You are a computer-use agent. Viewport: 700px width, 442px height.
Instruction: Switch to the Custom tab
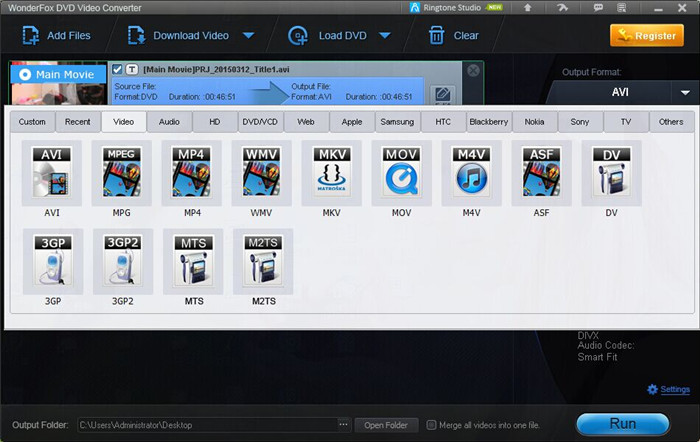(x=32, y=122)
